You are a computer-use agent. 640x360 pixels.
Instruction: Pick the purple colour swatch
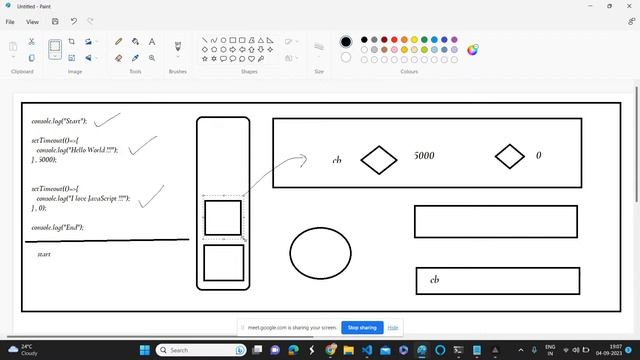point(454,40)
